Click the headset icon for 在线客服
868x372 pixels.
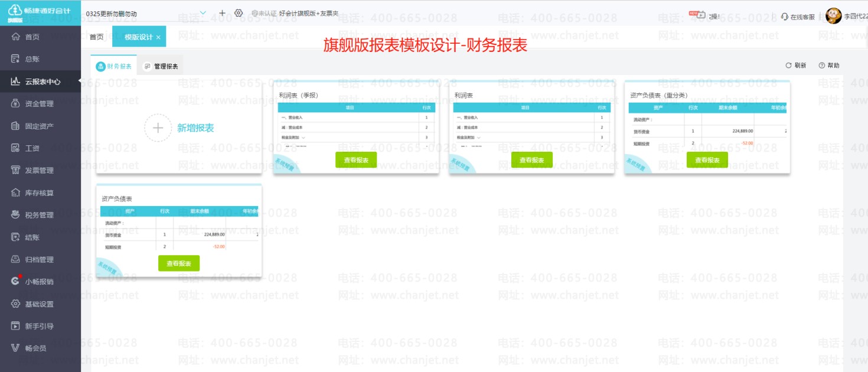785,17
